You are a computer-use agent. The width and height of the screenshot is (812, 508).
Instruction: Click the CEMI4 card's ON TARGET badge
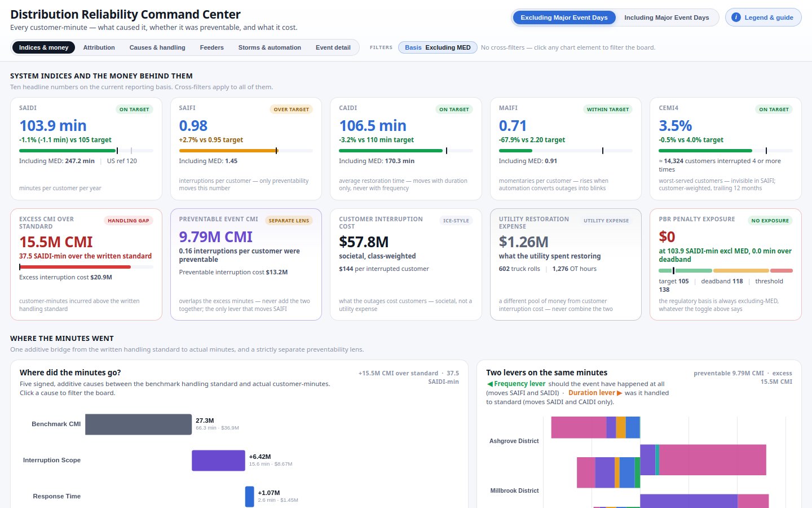tap(774, 109)
